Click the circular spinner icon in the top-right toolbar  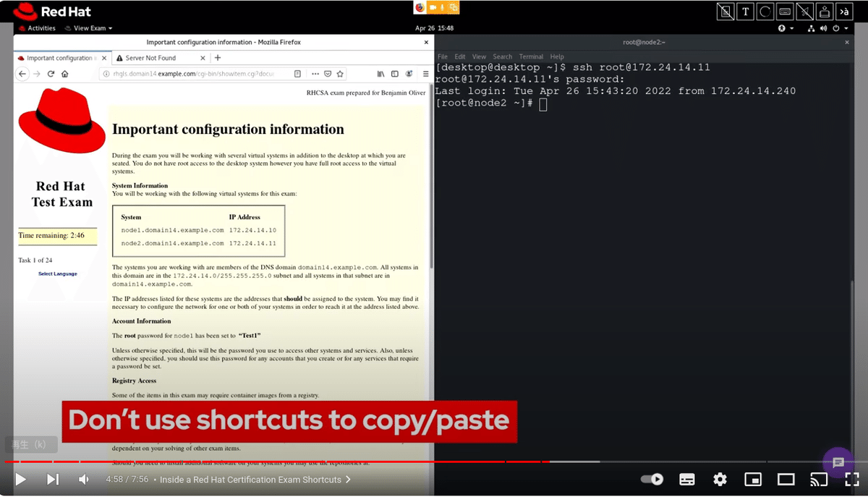[765, 12]
